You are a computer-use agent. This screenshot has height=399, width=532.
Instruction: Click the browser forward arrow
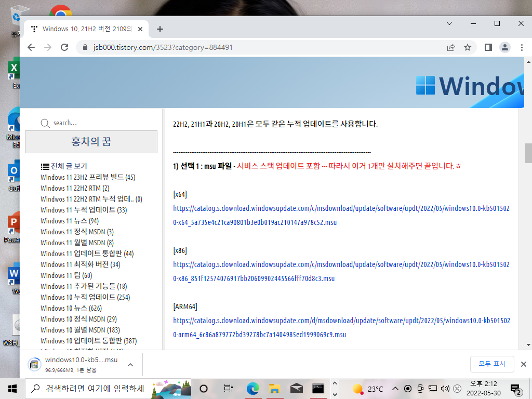(x=48, y=47)
